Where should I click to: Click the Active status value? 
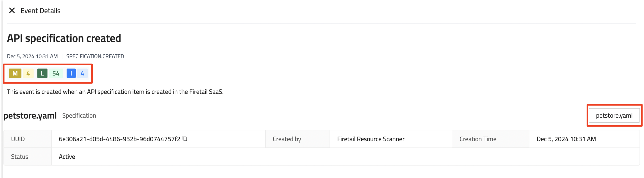[x=67, y=157]
